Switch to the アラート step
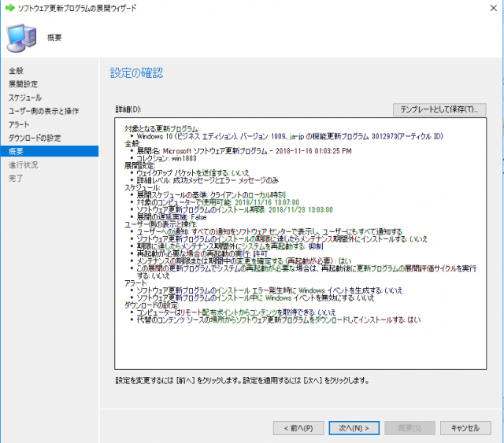 (x=20, y=124)
